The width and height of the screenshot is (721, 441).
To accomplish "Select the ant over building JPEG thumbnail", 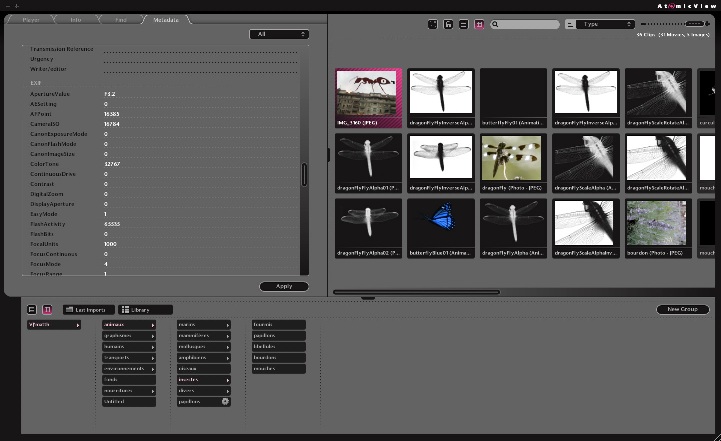I will 368,98.
